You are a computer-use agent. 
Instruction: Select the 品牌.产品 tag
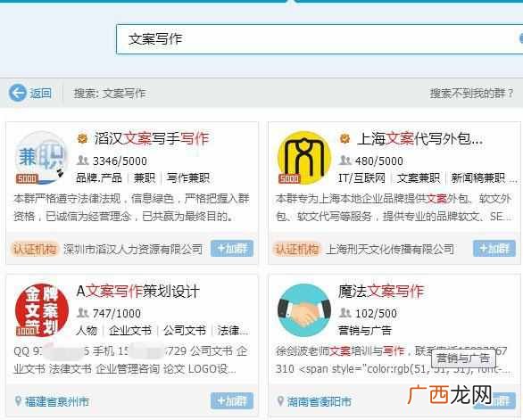99,178
